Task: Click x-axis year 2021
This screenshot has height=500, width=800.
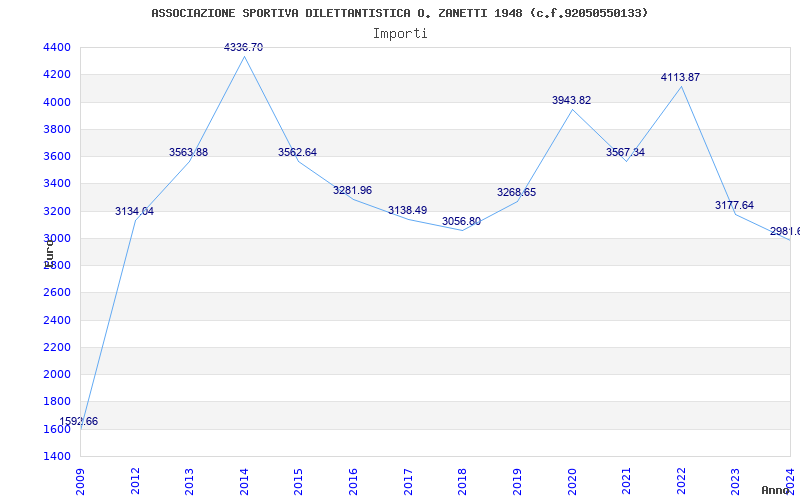Action: (x=626, y=481)
